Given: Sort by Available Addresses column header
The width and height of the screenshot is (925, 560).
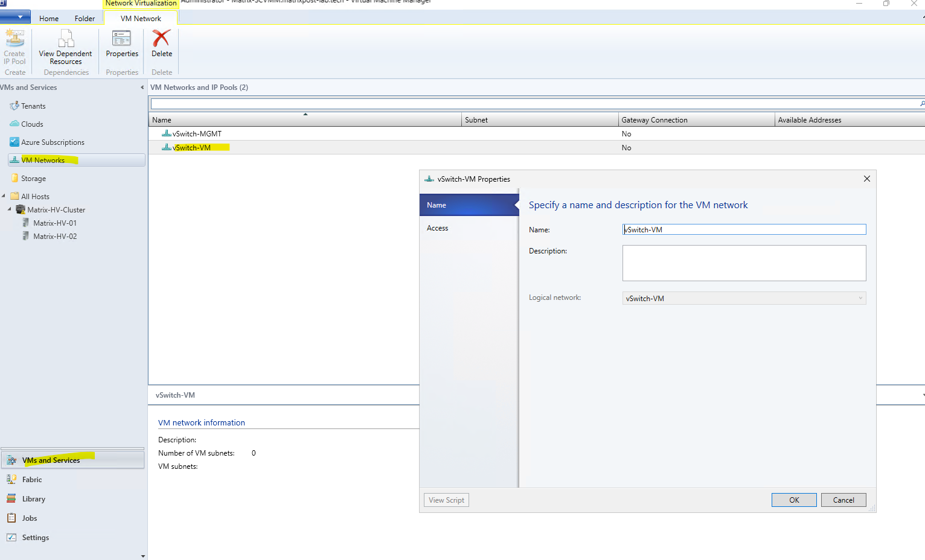Looking at the screenshot, I should (x=850, y=119).
